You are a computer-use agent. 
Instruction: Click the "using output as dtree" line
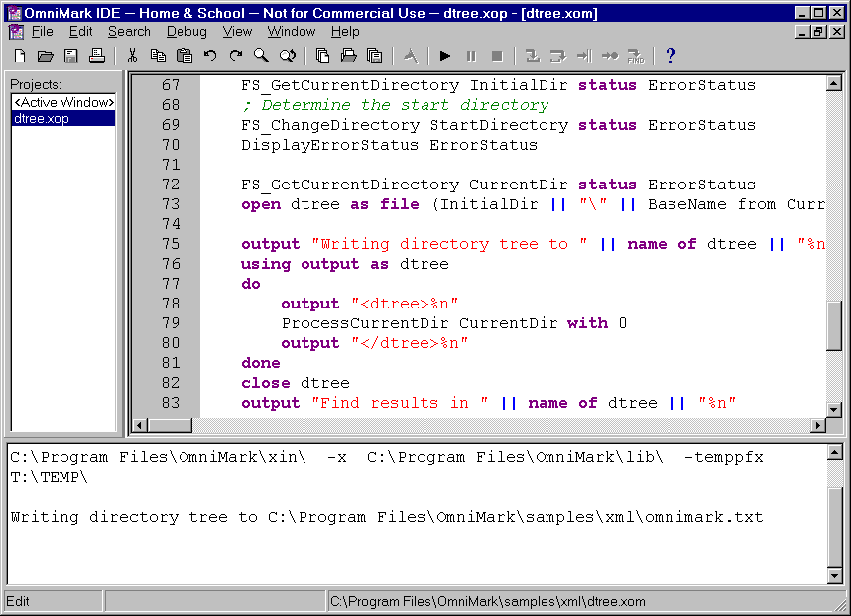click(x=344, y=264)
